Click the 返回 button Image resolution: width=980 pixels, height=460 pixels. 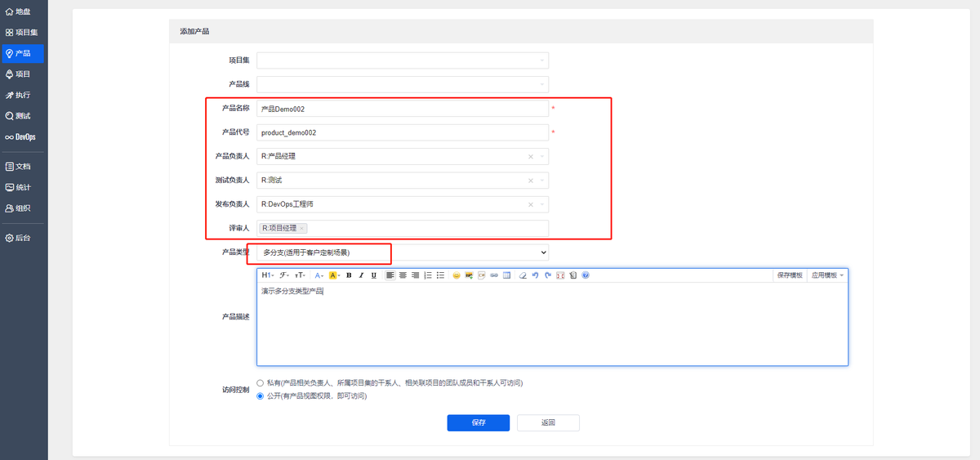548,422
